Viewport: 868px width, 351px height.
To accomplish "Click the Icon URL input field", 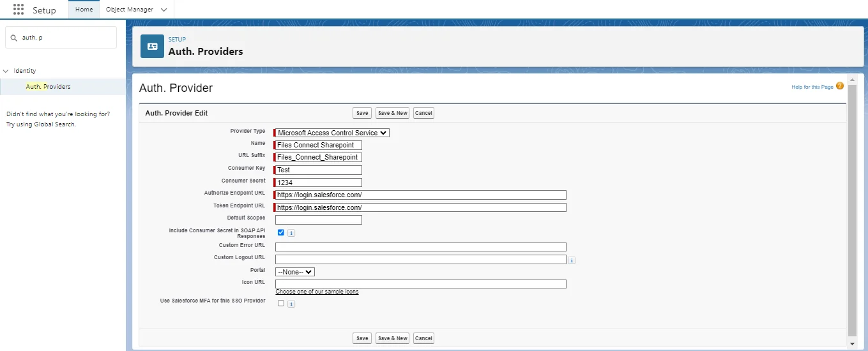I will click(420, 284).
